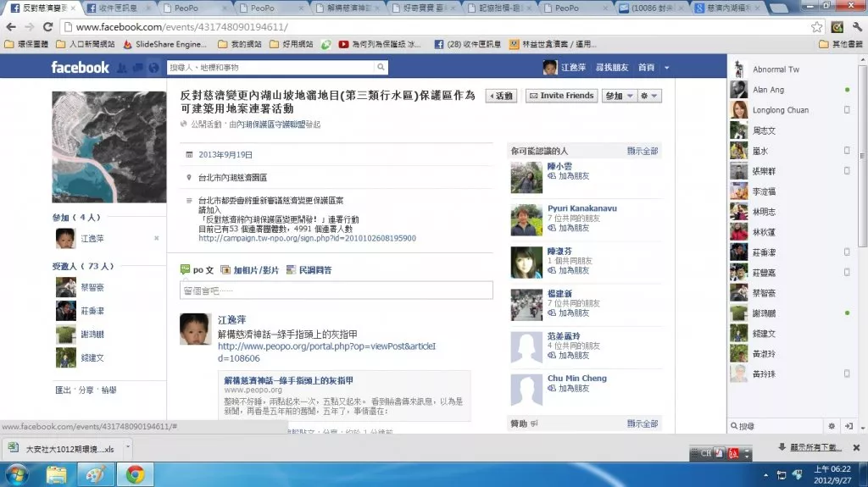Close the downloads bar
868x487 pixels.
coord(856,447)
